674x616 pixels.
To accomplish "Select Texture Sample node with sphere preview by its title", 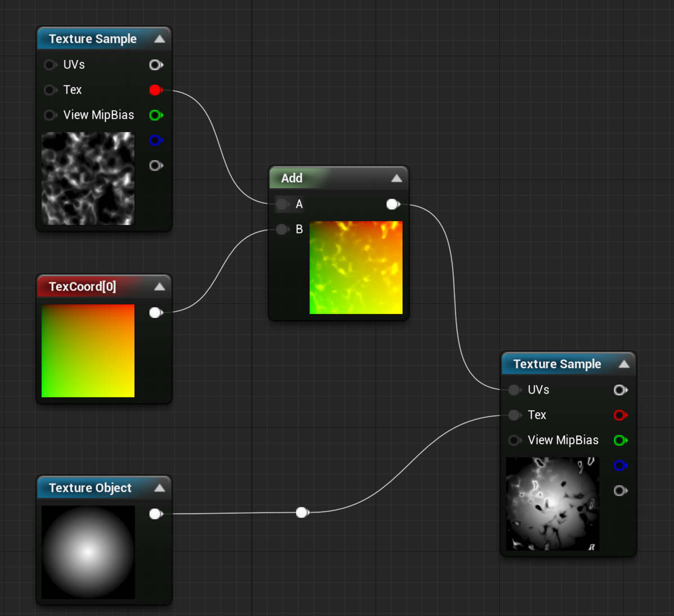I will pyautogui.click(x=557, y=364).
